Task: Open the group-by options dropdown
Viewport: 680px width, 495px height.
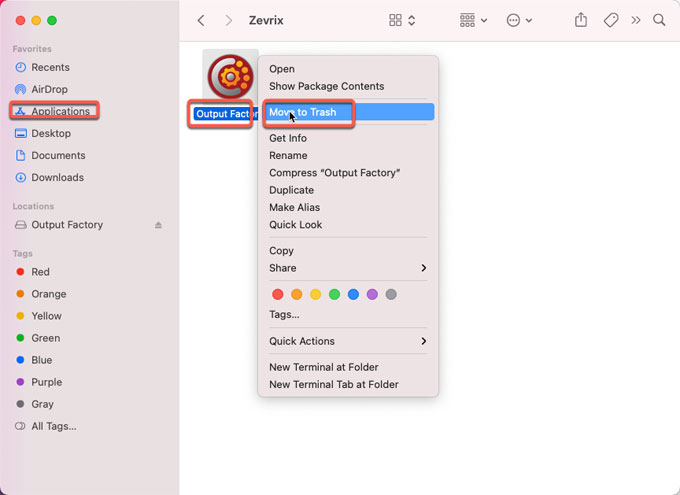Action: 473,20
